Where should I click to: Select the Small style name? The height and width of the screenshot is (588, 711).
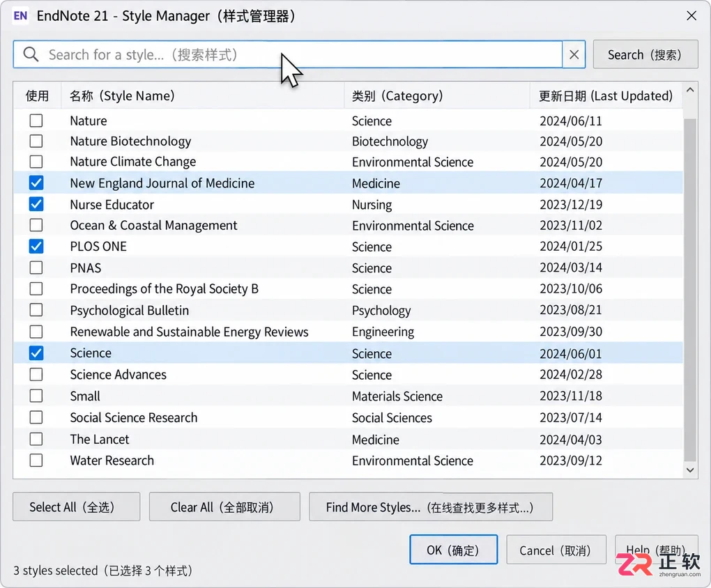(x=85, y=396)
